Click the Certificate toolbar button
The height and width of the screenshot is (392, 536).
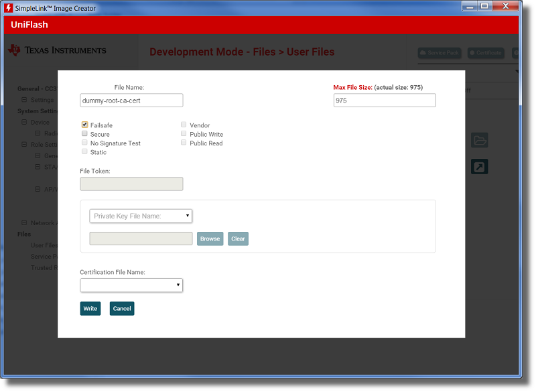[486, 53]
